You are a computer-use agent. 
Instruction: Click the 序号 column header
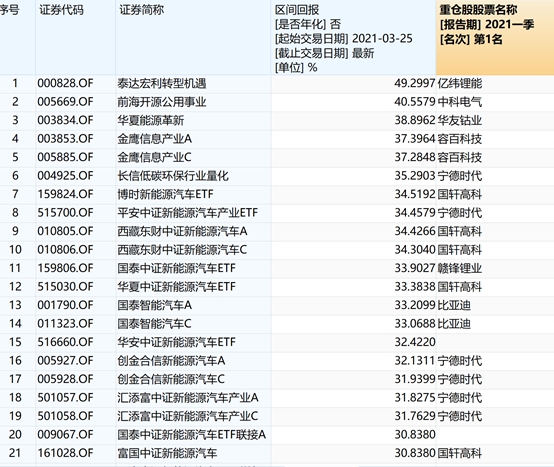[9, 10]
